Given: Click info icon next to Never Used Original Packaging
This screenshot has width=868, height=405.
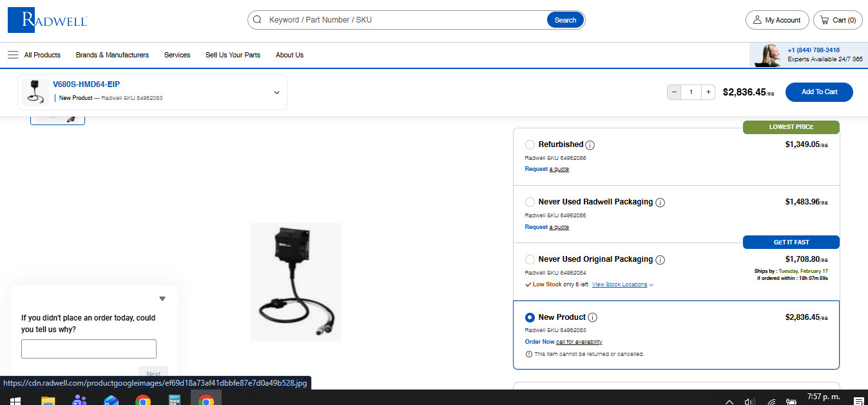Looking at the screenshot, I should pyautogui.click(x=660, y=260).
